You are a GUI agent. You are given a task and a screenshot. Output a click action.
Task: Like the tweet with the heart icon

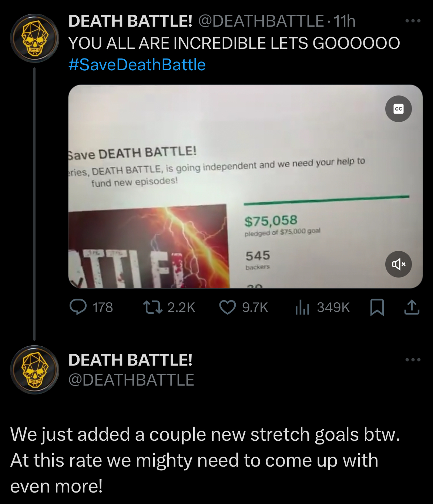coord(228,307)
